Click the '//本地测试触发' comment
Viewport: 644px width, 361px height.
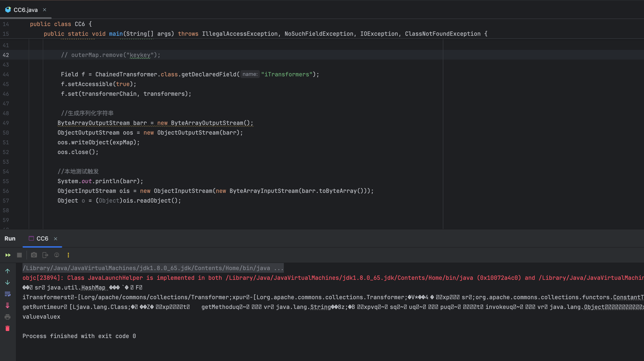pyautogui.click(x=78, y=171)
